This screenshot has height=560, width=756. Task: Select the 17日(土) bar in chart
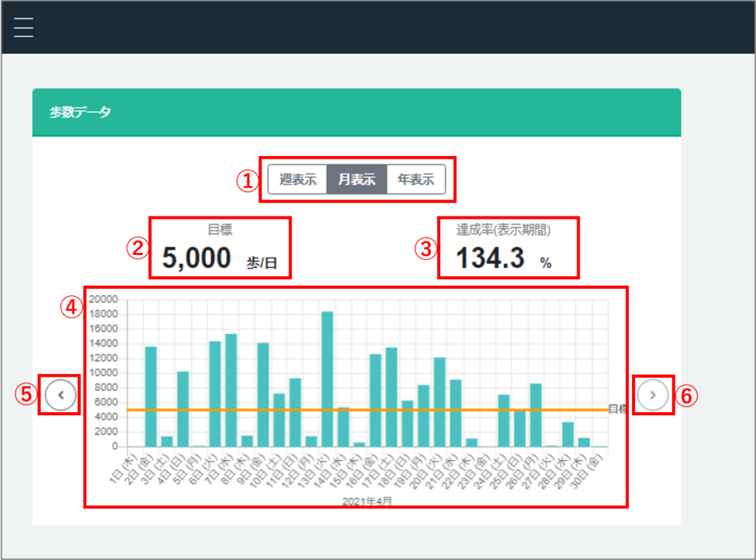391,397
